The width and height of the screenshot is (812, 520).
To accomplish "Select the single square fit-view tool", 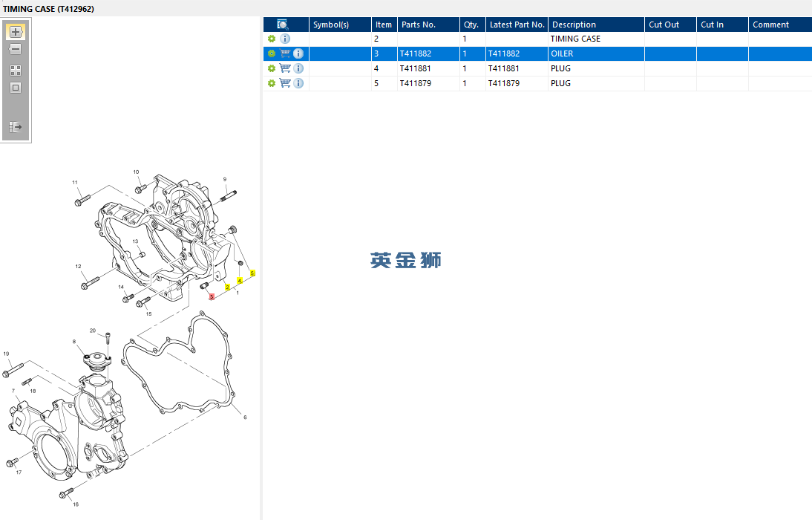I will tap(16, 88).
